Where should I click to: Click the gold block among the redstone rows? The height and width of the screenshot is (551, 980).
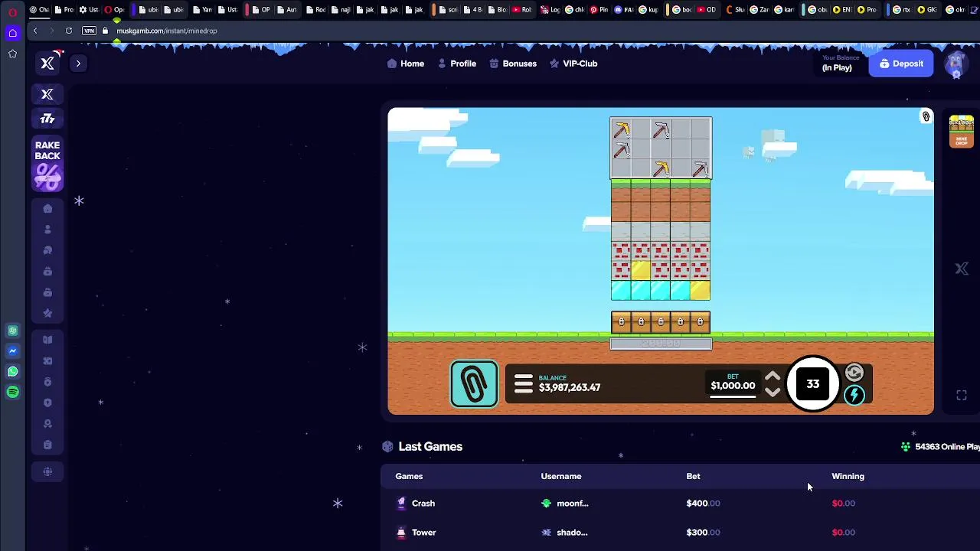tap(641, 270)
